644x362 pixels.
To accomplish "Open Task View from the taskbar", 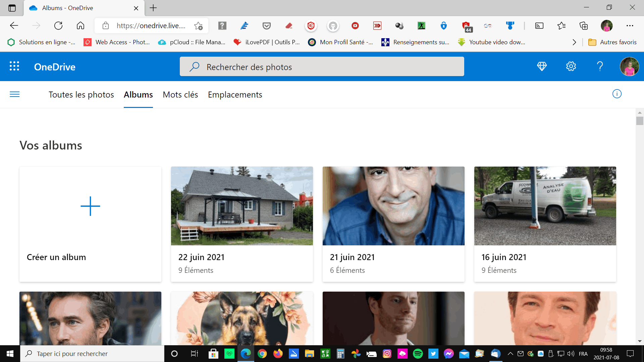I will (194, 354).
